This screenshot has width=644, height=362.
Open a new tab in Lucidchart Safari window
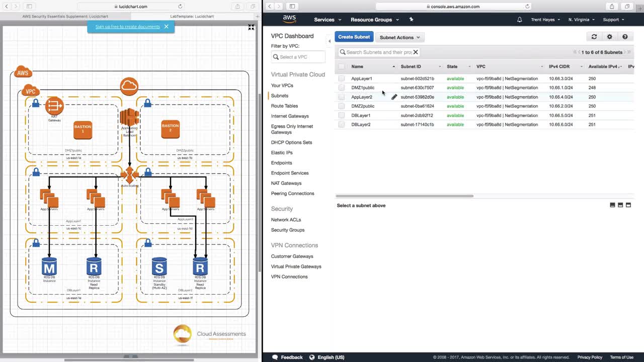point(258,17)
